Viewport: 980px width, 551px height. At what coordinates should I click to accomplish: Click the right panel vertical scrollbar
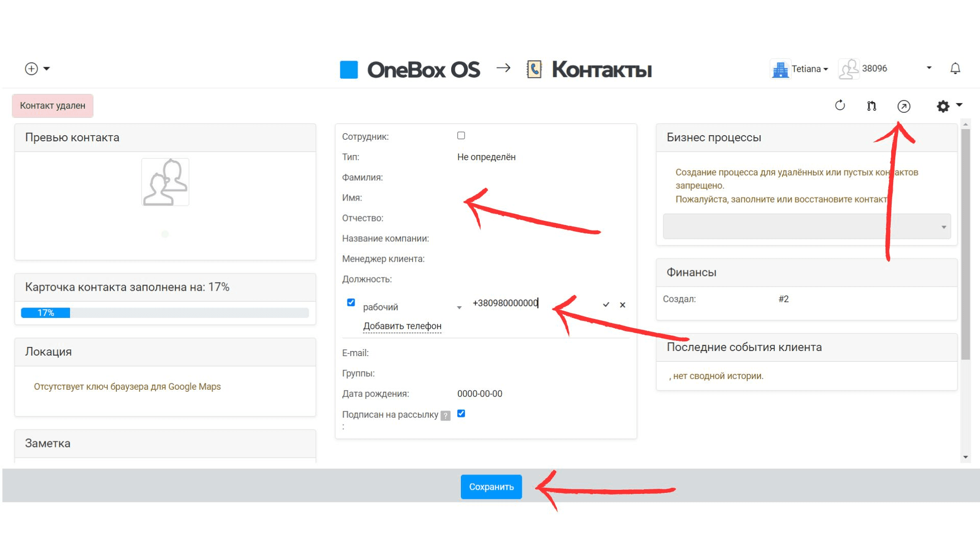coord(965,244)
